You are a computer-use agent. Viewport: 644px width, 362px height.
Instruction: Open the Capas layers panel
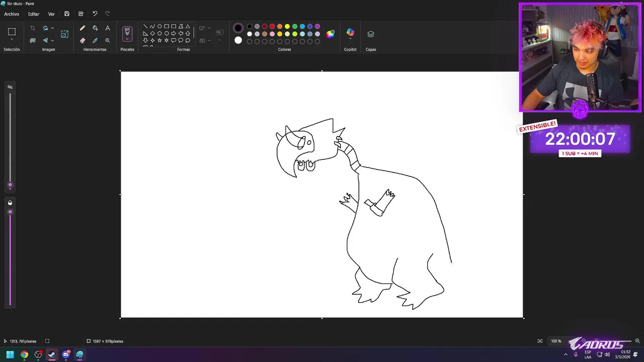click(371, 34)
